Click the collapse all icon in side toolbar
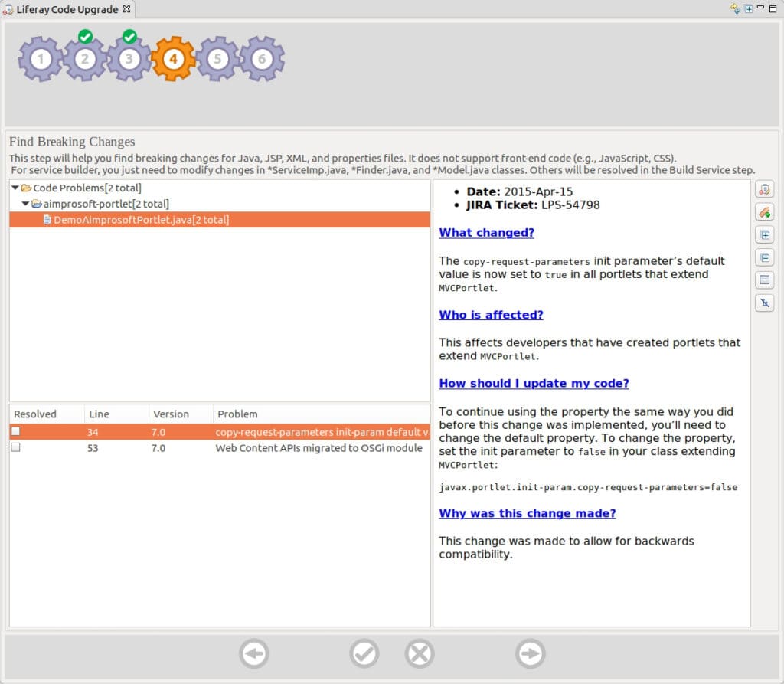 coord(765,257)
